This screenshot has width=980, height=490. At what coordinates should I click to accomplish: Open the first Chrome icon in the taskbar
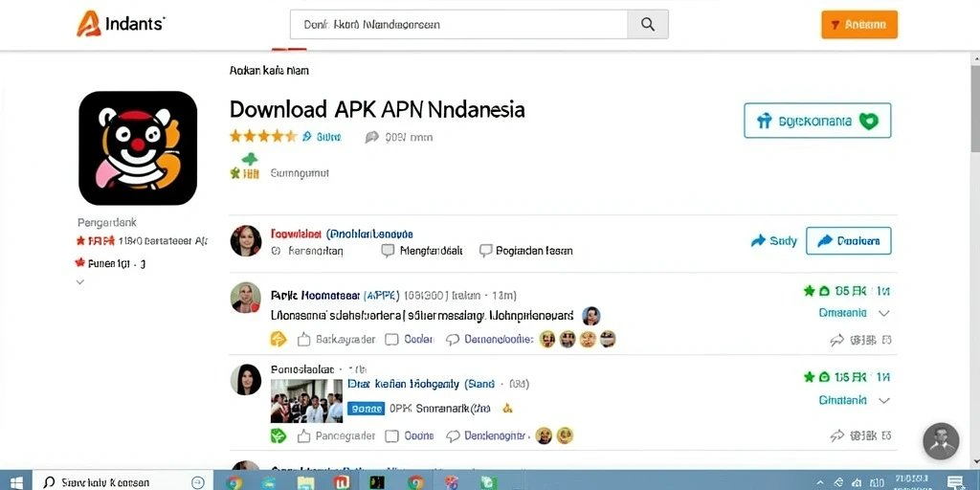tap(234, 482)
